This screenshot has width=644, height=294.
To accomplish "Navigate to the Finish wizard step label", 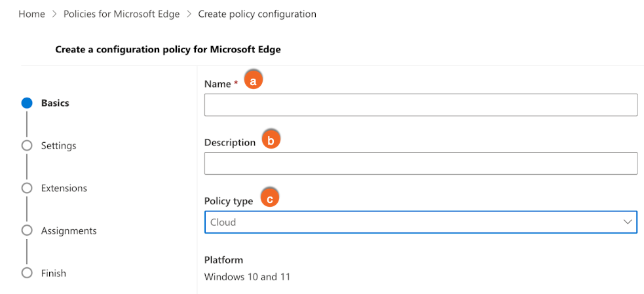I will (53, 273).
